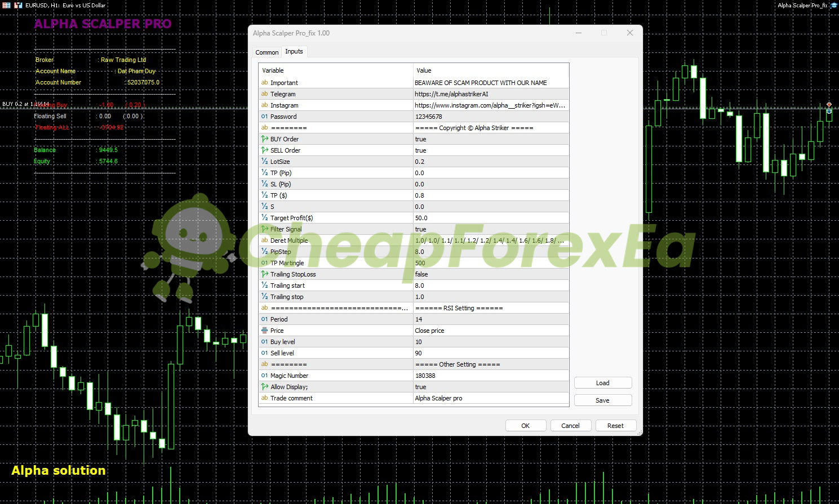Click the string icon beside Important
This screenshot has width=839, height=504.
click(x=264, y=83)
